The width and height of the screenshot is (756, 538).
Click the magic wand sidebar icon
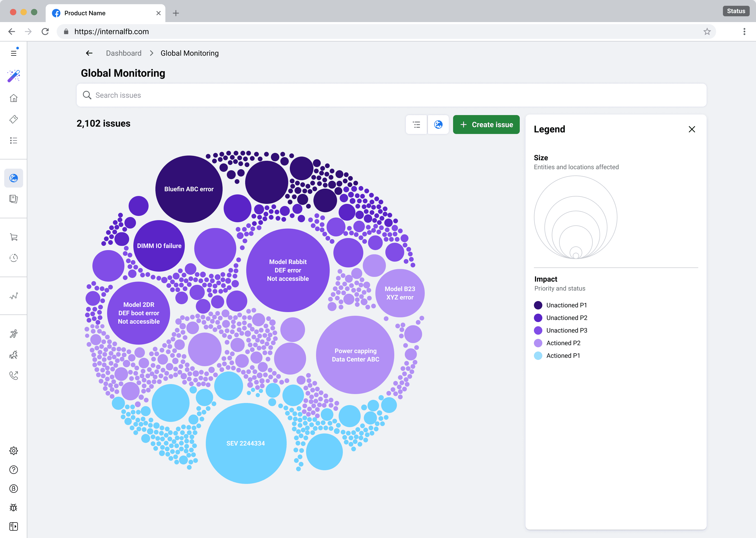coord(14,76)
